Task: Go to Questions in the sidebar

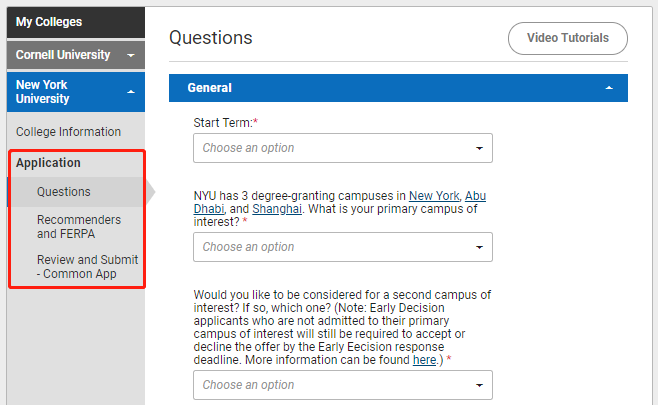Action: click(64, 192)
